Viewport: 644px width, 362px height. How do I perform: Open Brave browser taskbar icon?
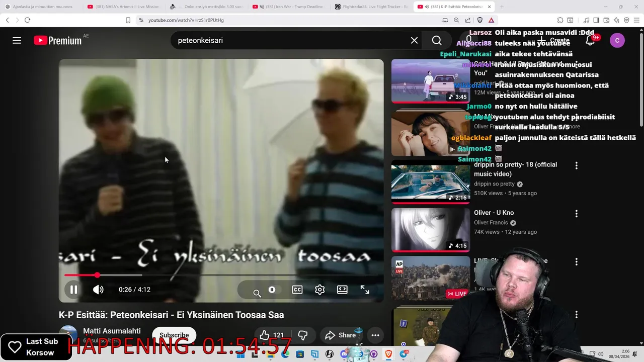pos(388,354)
